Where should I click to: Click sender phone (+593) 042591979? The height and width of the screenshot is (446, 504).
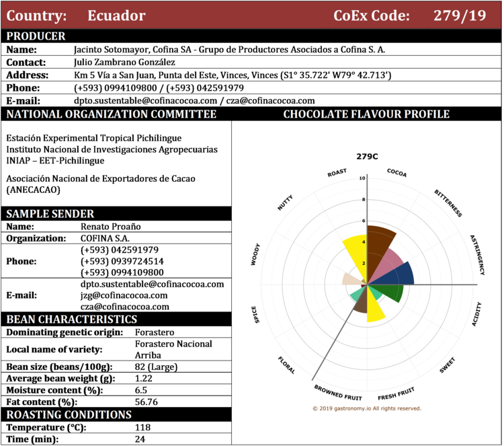coord(120,250)
